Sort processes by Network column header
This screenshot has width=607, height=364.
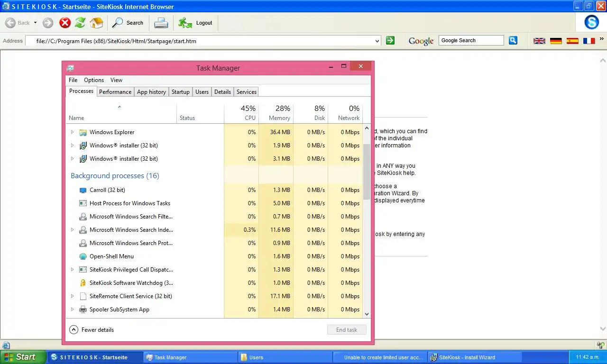point(345,113)
